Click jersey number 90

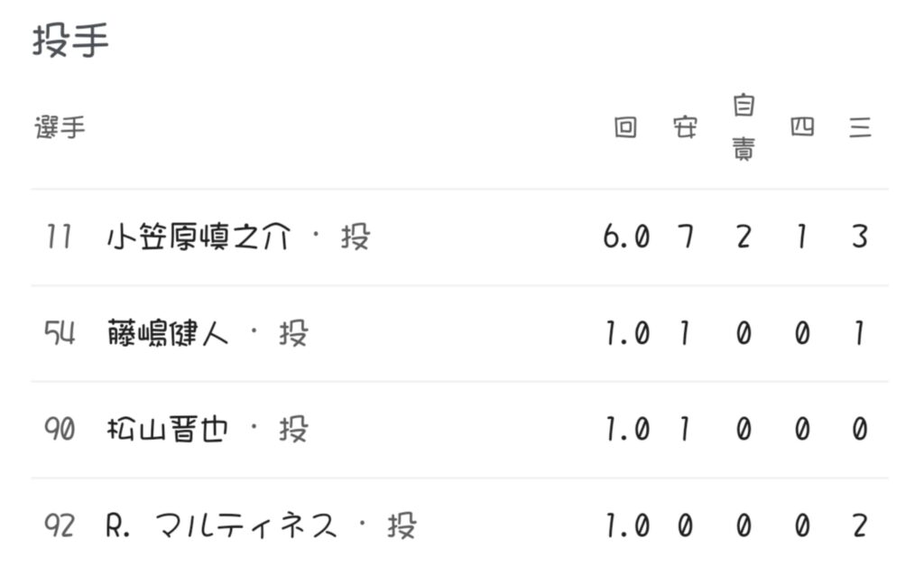click(60, 430)
